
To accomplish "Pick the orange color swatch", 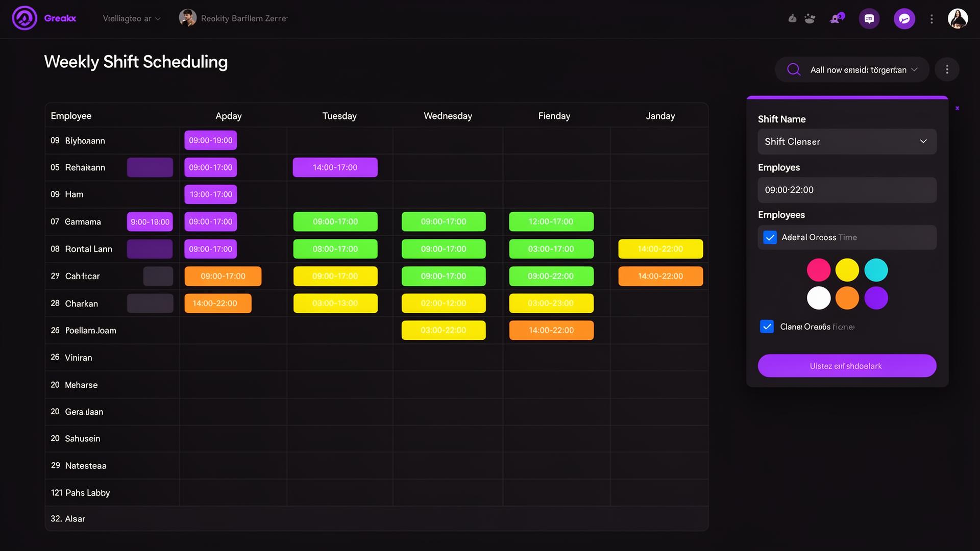I will (x=847, y=298).
